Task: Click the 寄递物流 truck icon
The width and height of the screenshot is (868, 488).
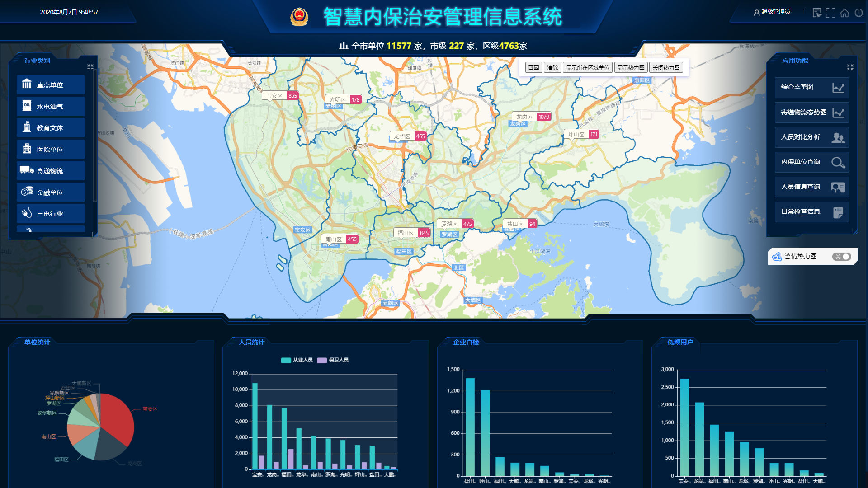Action: point(27,170)
